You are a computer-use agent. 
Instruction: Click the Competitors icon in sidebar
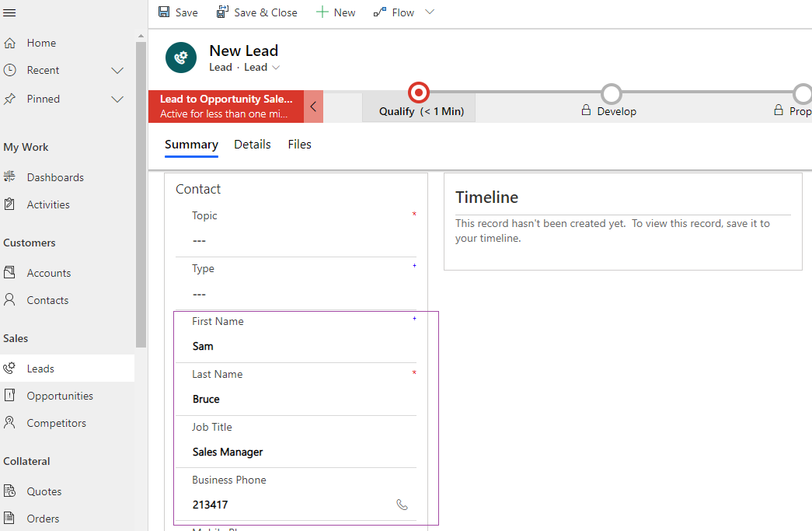9,422
